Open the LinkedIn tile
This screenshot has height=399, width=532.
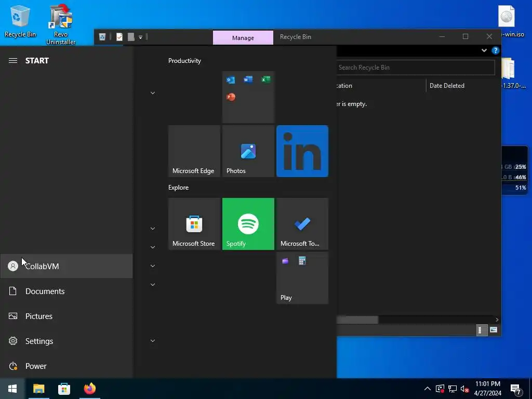302,151
